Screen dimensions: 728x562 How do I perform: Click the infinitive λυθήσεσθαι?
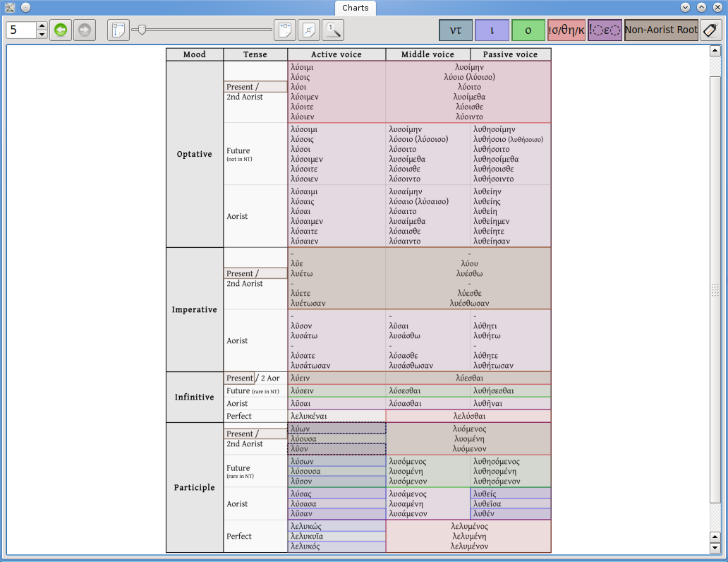pyautogui.click(x=494, y=391)
